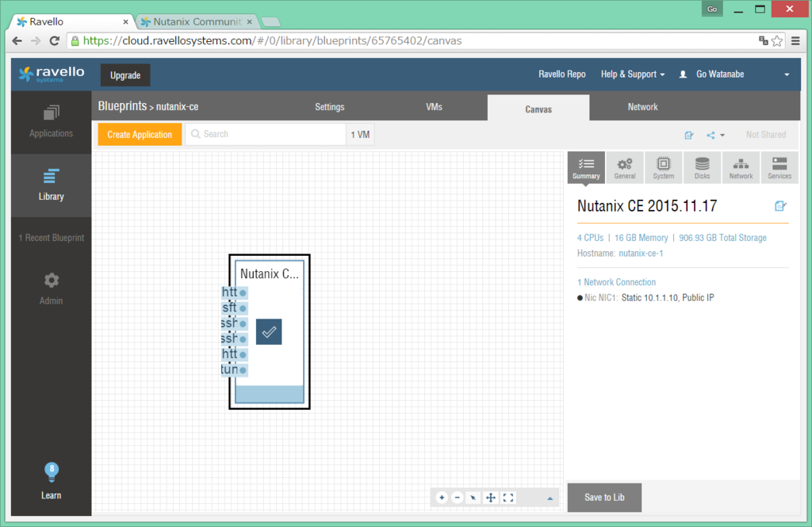Zoom in on the canvas with the plus button
The width and height of the screenshot is (812, 527).
[442, 498]
